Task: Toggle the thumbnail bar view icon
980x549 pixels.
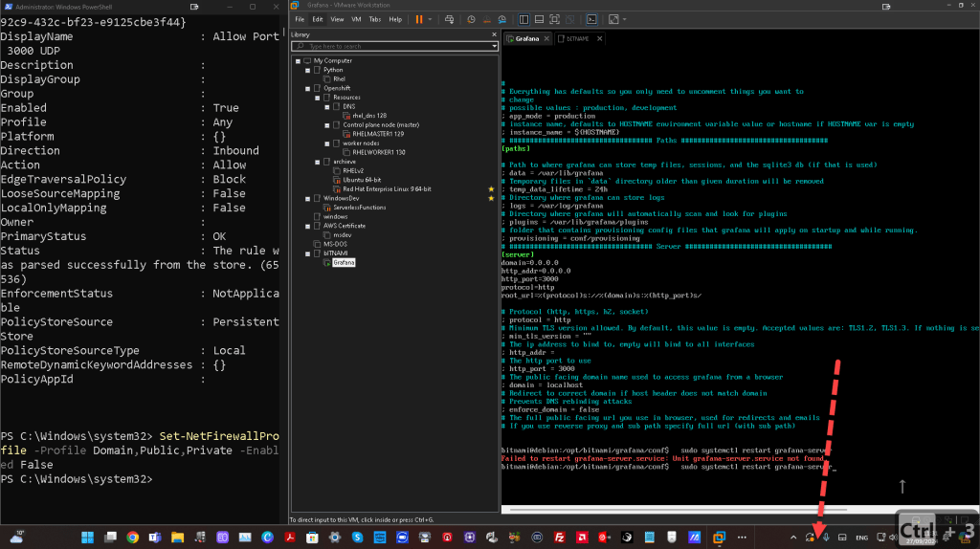Action: 539,19
